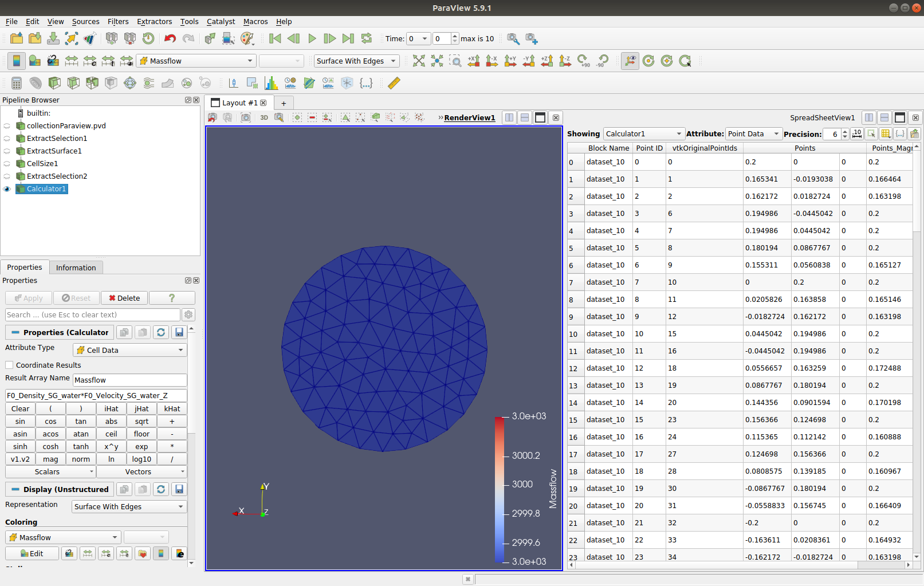Screen dimensions: 924x586
Task: Click the Undo icon in the toolbar
Action: [x=170, y=38]
